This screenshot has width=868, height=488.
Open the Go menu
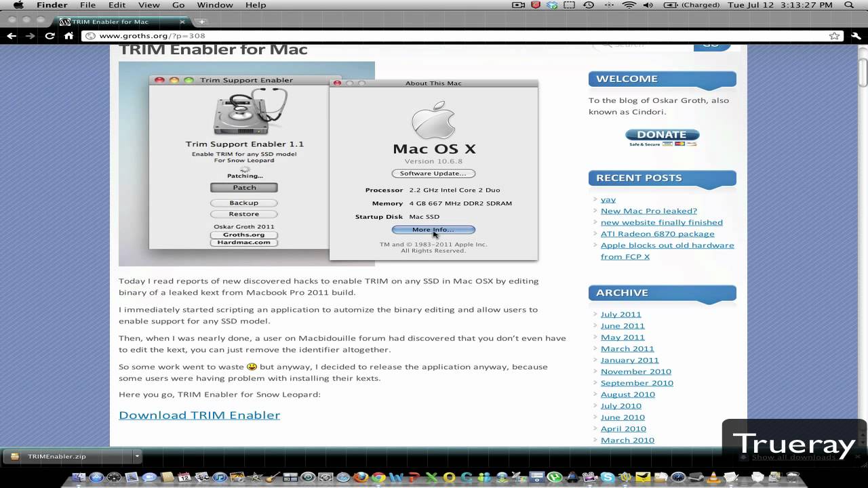click(178, 5)
